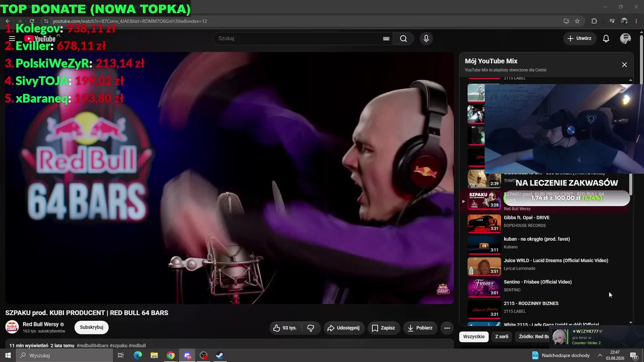Click the #szpaku hashtag
Screen dimensions: 644x362
[x=119, y=346]
